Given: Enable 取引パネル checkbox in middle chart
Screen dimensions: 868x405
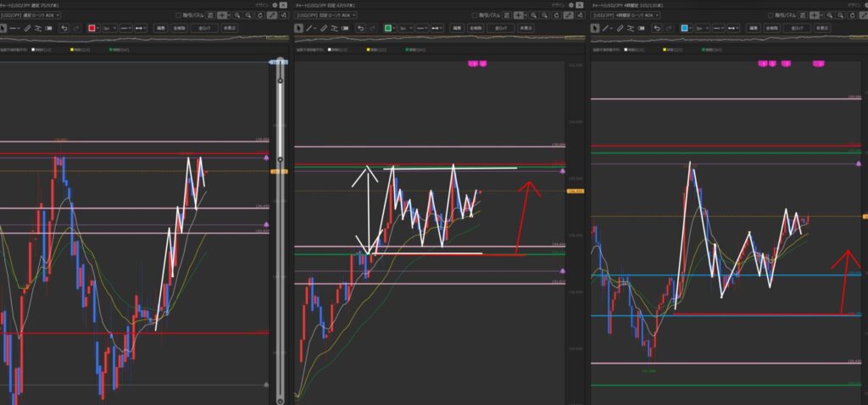Looking at the screenshot, I should point(473,15).
